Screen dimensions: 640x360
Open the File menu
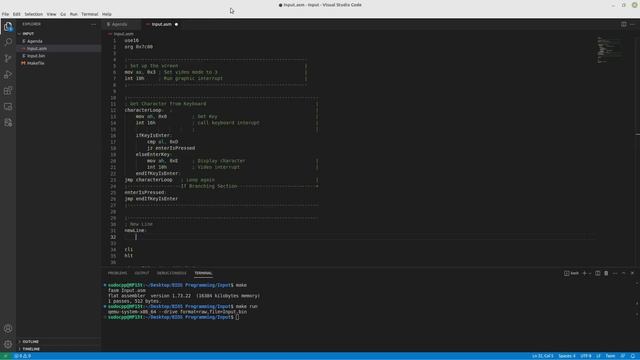[x=5, y=14]
